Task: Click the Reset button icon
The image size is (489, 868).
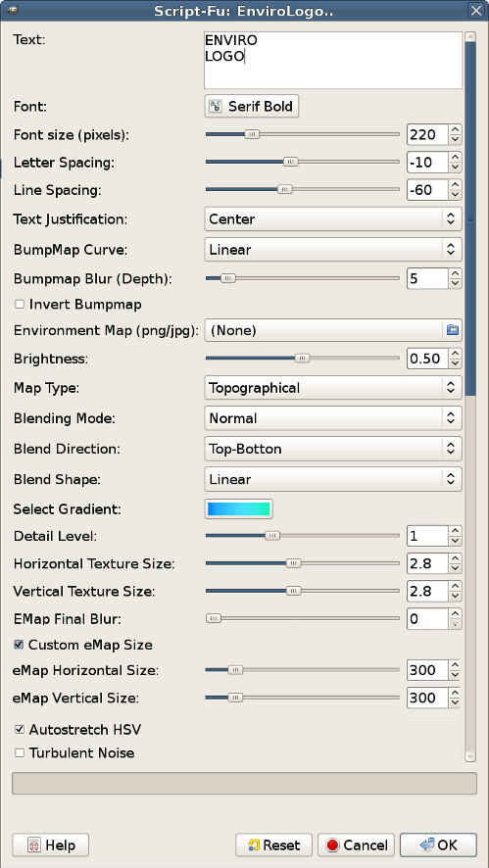Action: tap(254, 845)
